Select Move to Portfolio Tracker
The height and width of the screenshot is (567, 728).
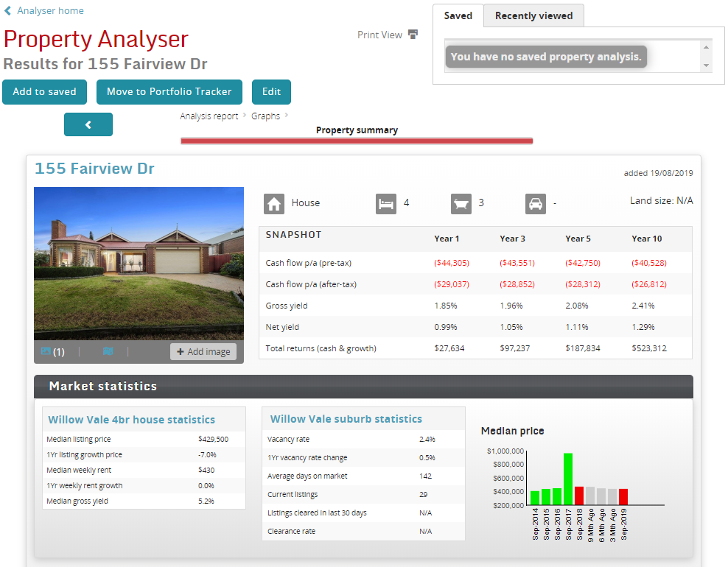[169, 91]
